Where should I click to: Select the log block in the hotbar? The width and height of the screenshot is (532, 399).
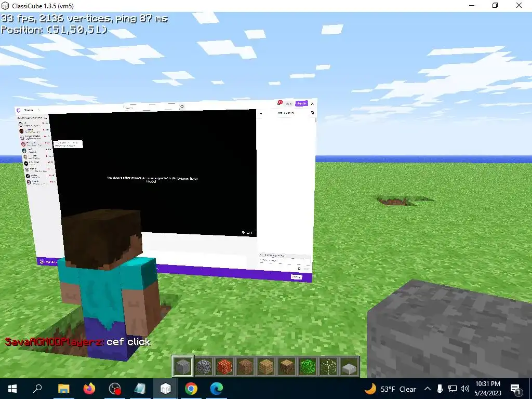click(287, 366)
